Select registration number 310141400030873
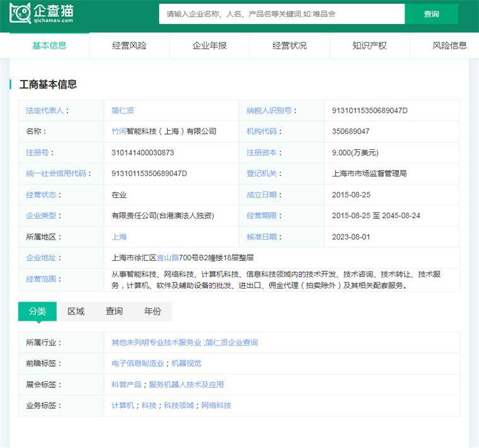This screenshot has height=448, width=479. (x=142, y=152)
